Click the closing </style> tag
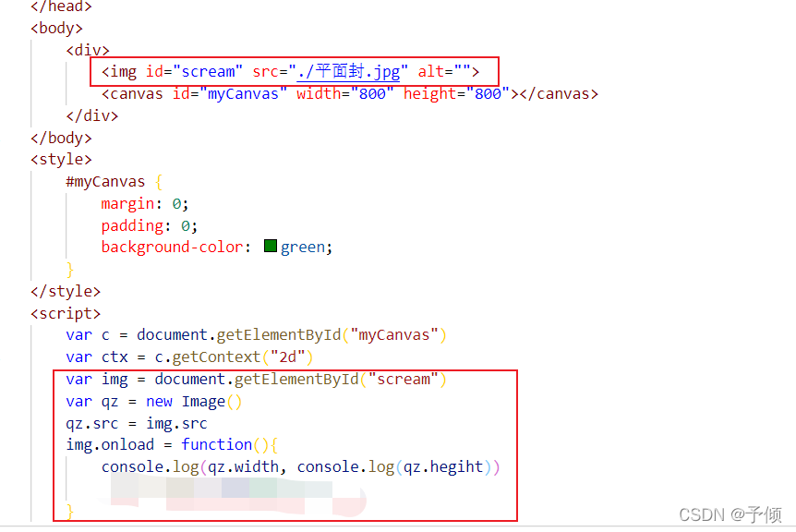The height and width of the screenshot is (532, 796). [66, 291]
